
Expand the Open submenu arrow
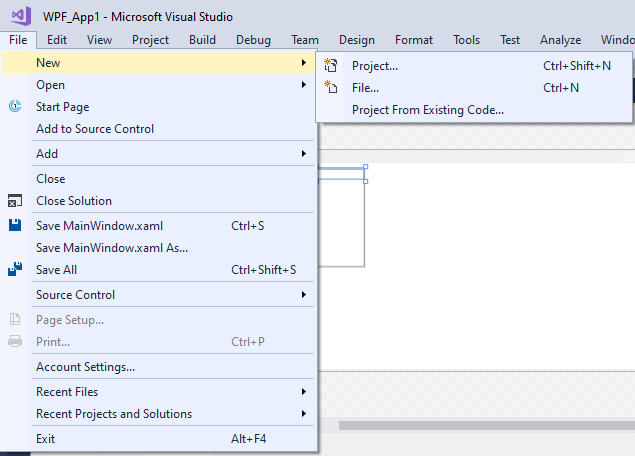tap(303, 85)
